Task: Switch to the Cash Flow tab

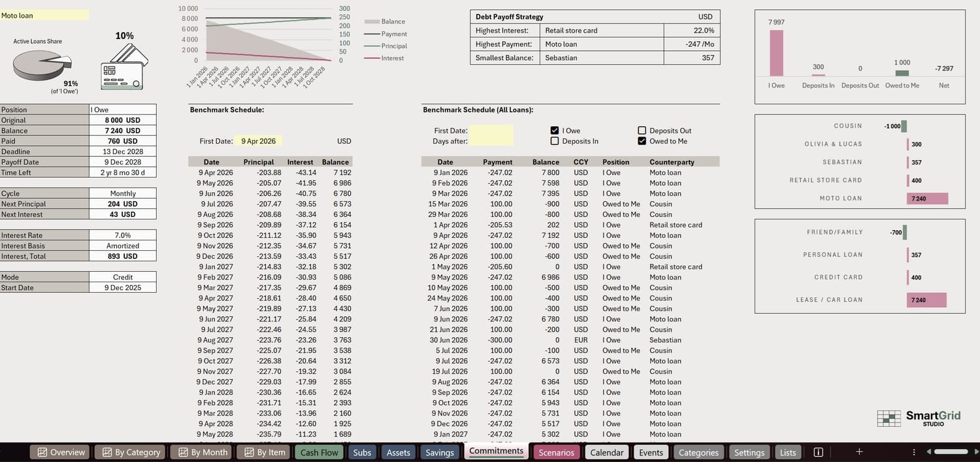Action: pyautogui.click(x=318, y=452)
